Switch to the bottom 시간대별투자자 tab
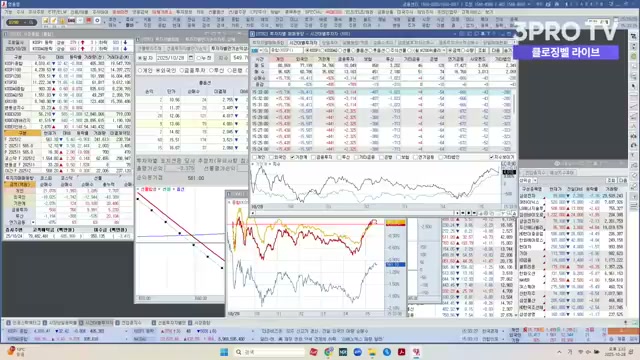The height and width of the screenshot is (360, 640). click(96, 323)
